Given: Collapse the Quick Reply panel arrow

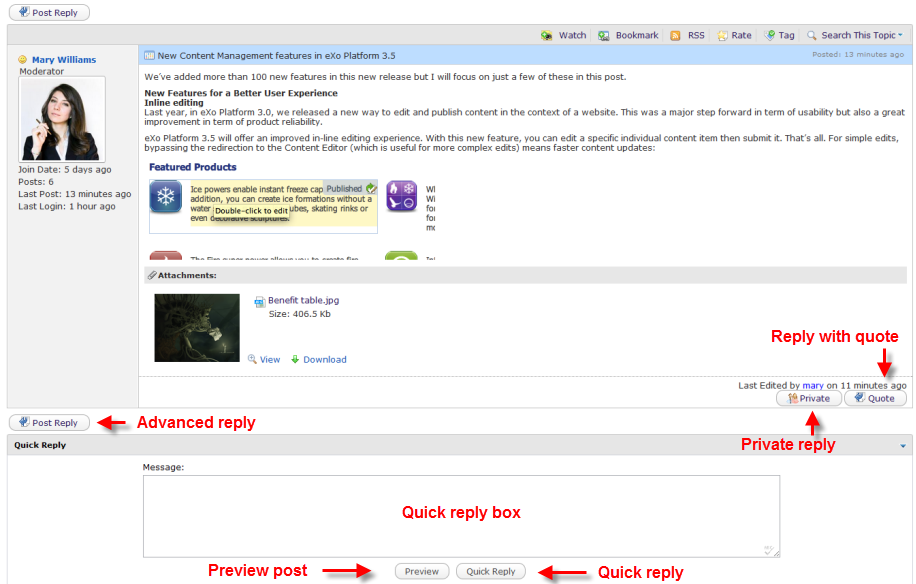Looking at the screenshot, I should 903,446.
